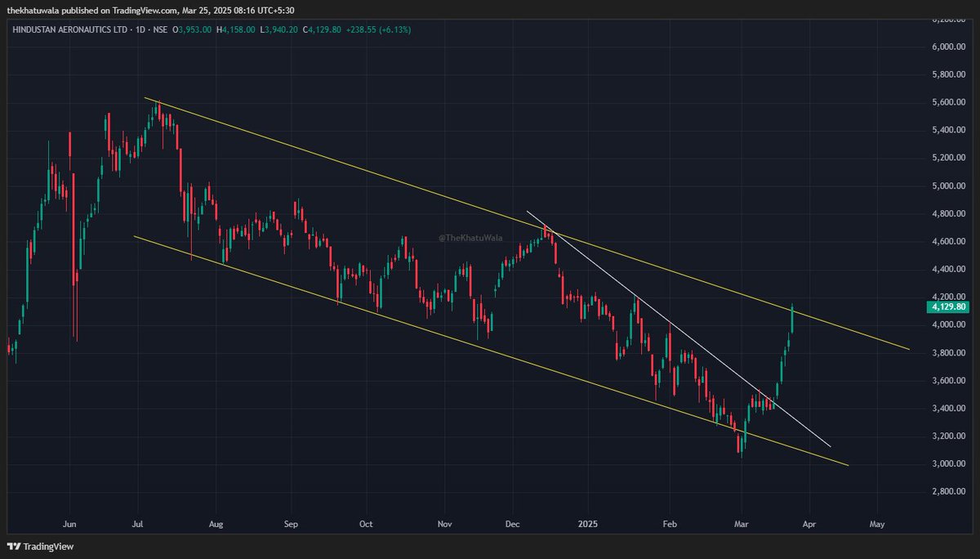Click the 3,800.00 price axis label
Viewport: 980px width, 559px height.
point(950,352)
